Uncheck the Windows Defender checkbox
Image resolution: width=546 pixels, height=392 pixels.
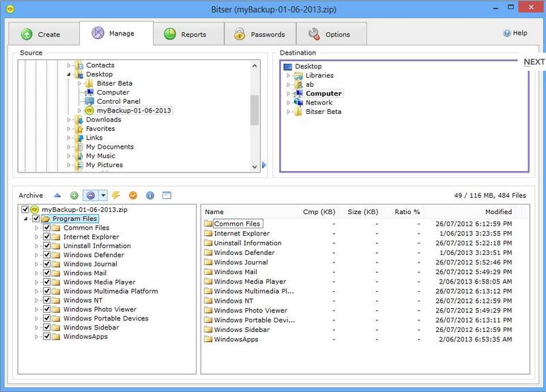(x=46, y=254)
